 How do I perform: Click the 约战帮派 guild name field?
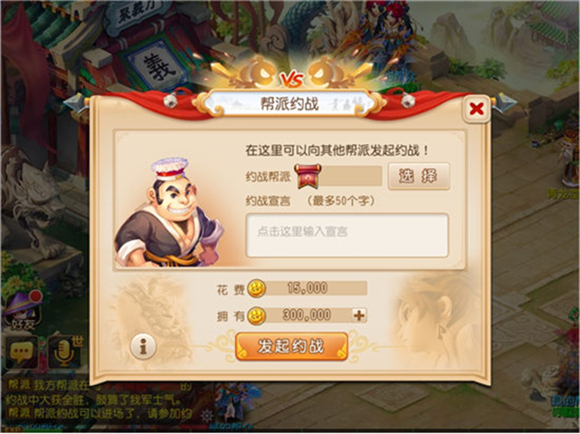(x=351, y=176)
